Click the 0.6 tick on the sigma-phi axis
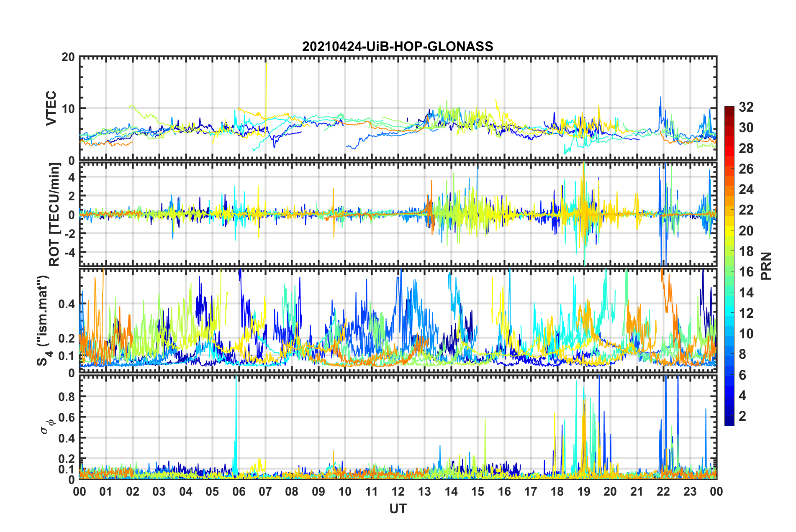 (x=67, y=417)
